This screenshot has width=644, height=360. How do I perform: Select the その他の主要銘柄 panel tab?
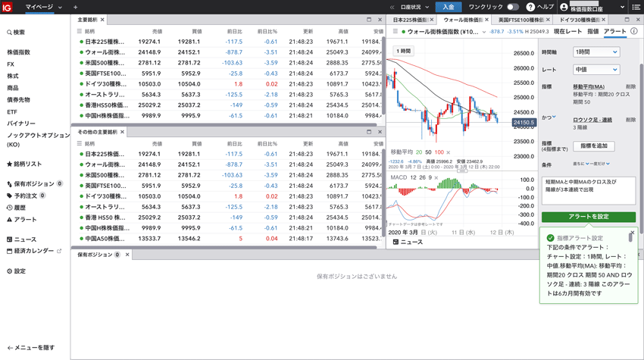(x=97, y=132)
